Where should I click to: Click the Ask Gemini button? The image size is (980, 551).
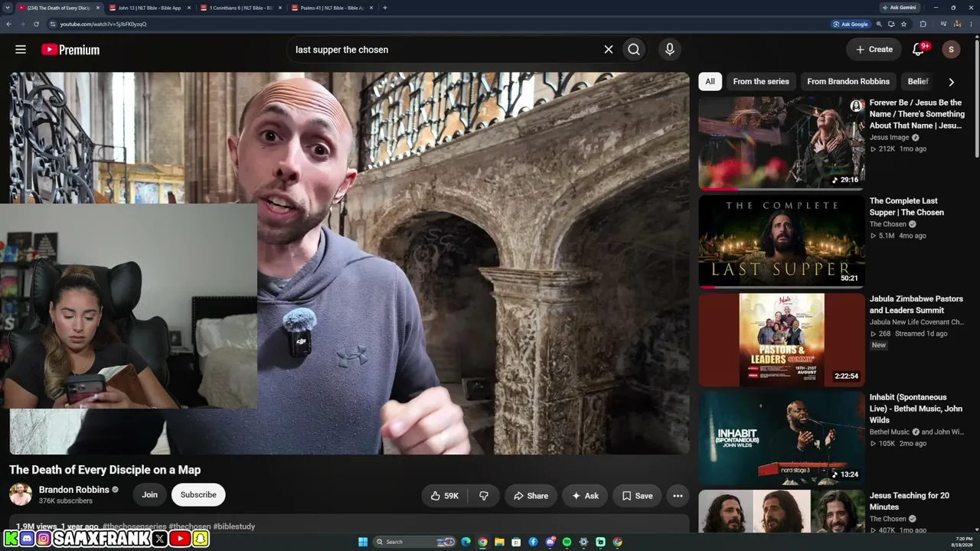898,8
